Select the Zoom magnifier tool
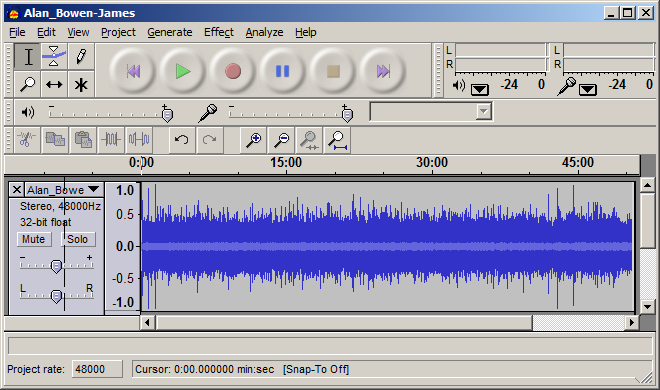 (28, 84)
